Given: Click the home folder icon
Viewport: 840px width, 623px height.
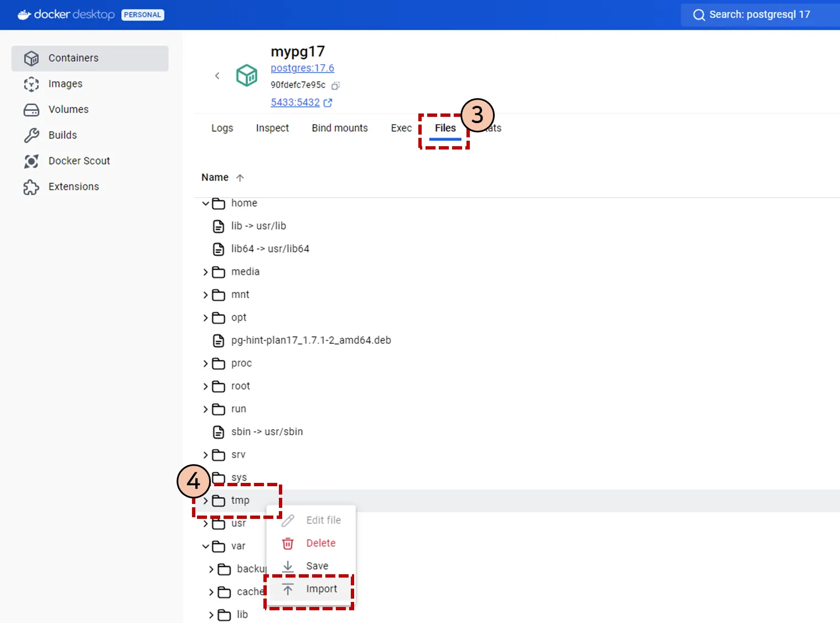Looking at the screenshot, I should [x=219, y=203].
